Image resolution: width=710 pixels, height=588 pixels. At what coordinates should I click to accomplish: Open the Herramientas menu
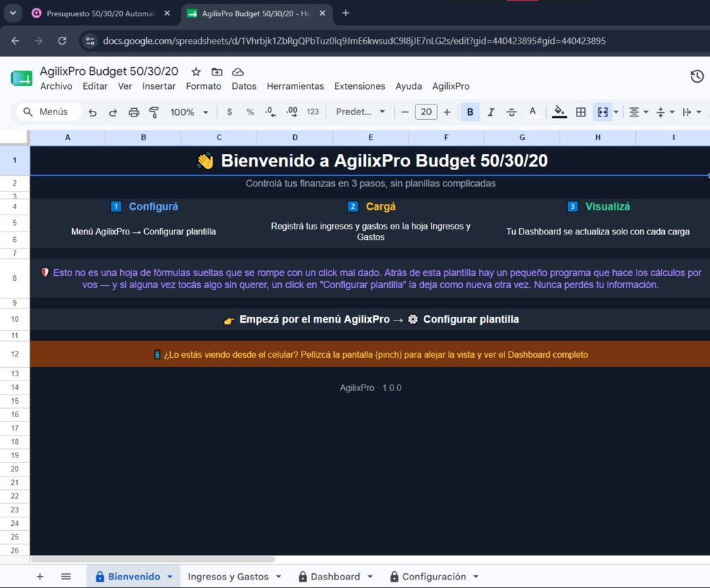point(295,86)
